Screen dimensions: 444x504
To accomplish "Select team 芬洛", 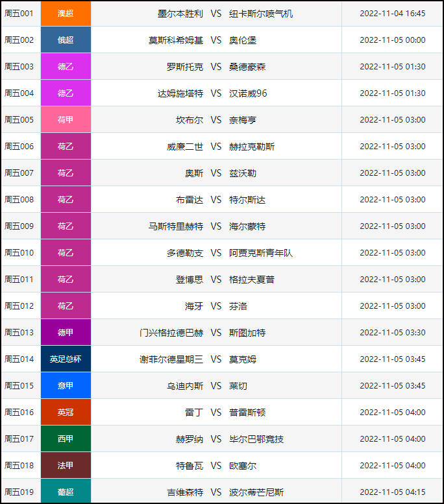I will 238,306.
